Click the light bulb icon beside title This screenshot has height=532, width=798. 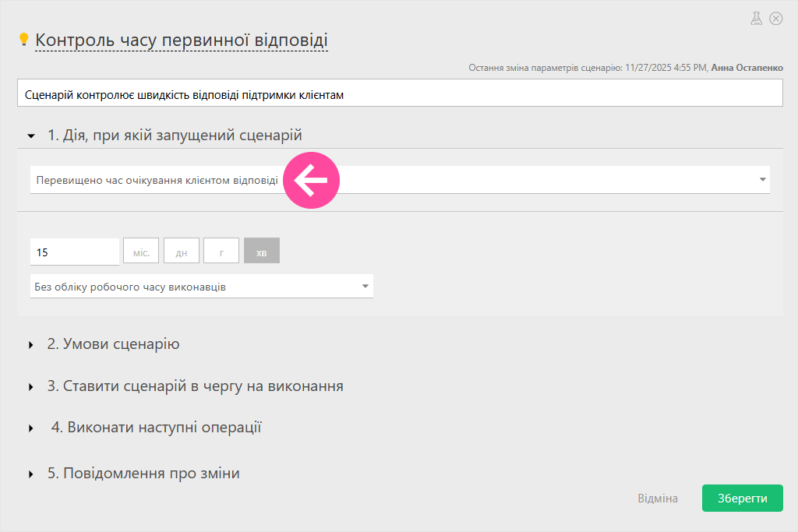click(x=23, y=40)
